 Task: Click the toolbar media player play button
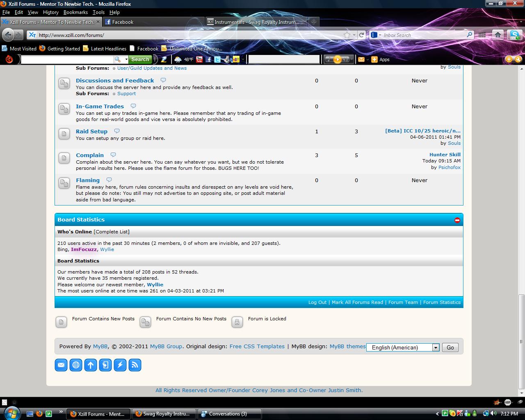click(337, 59)
